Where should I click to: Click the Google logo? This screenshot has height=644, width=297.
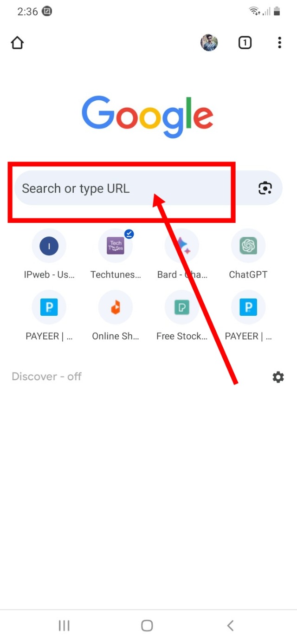148,116
